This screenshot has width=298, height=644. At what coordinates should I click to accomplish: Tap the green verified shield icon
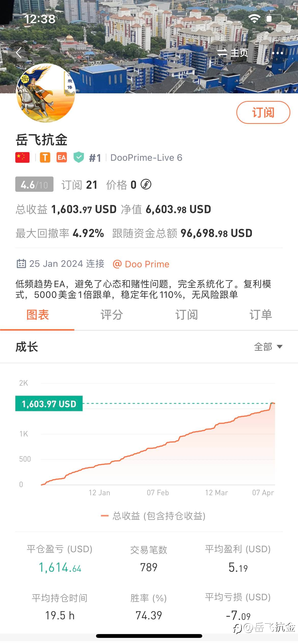click(79, 157)
